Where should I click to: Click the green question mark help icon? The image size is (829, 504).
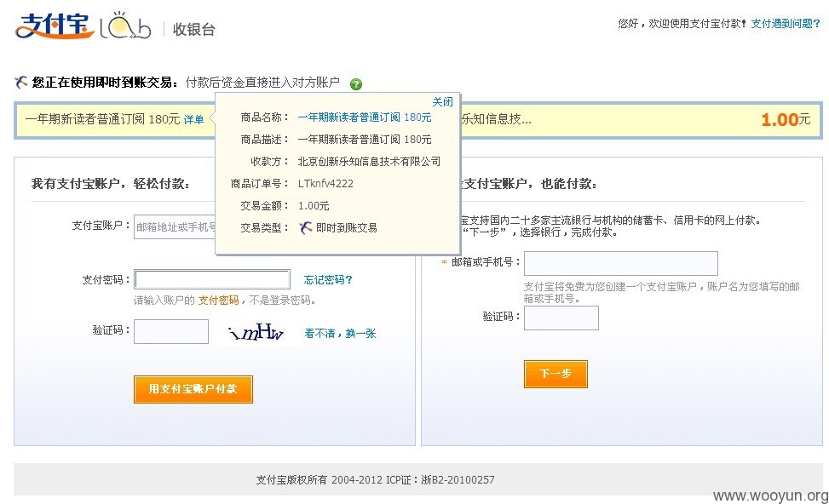[356, 84]
